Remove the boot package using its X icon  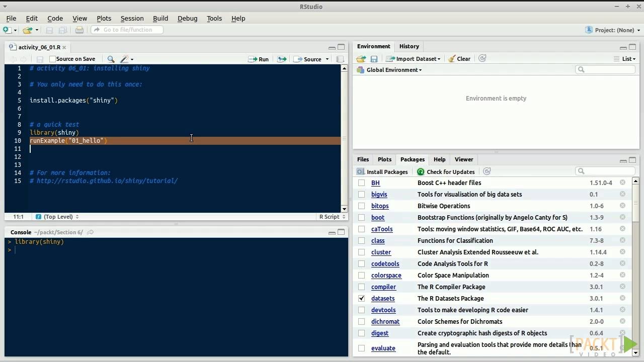pyautogui.click(x=622, y=217)
